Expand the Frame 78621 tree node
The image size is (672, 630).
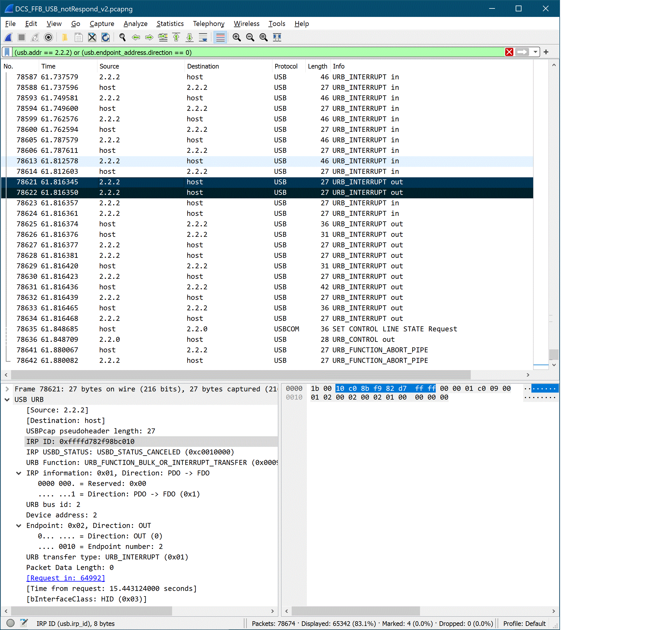(7, 389)
